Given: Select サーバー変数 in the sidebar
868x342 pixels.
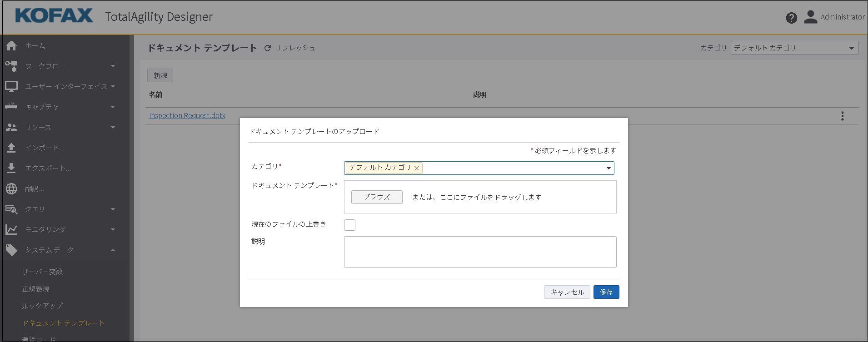Looking at the screenshot, I should pos(42,272).
